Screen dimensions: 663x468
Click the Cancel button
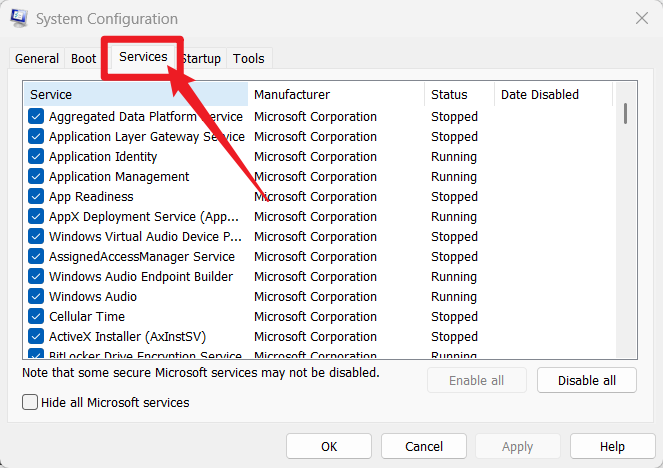coord(424,446)
